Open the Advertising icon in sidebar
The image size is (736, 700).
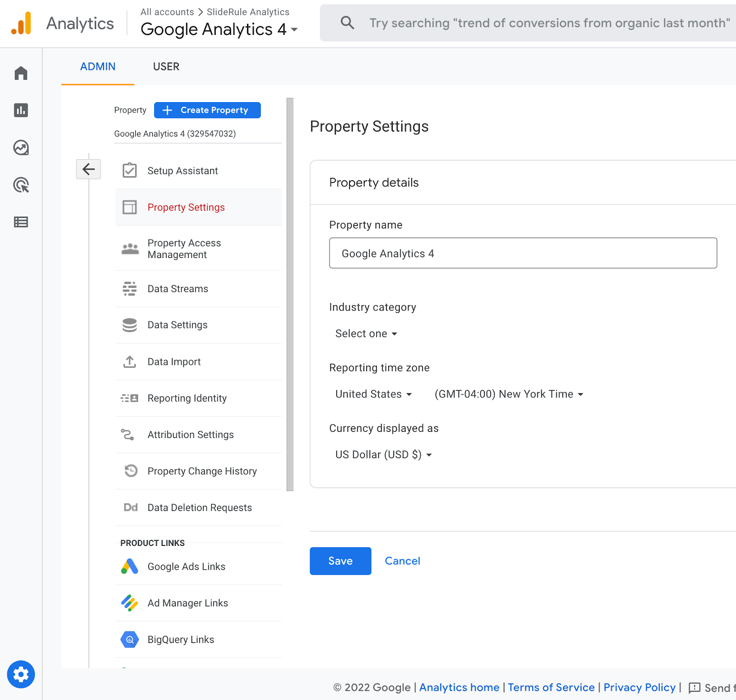point(21,185)
